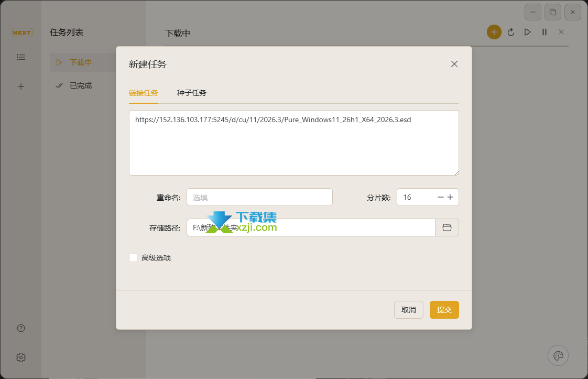The image size is (588, 379).
Task: Open the task list icon in the sidebar
Action: (21, 57)
